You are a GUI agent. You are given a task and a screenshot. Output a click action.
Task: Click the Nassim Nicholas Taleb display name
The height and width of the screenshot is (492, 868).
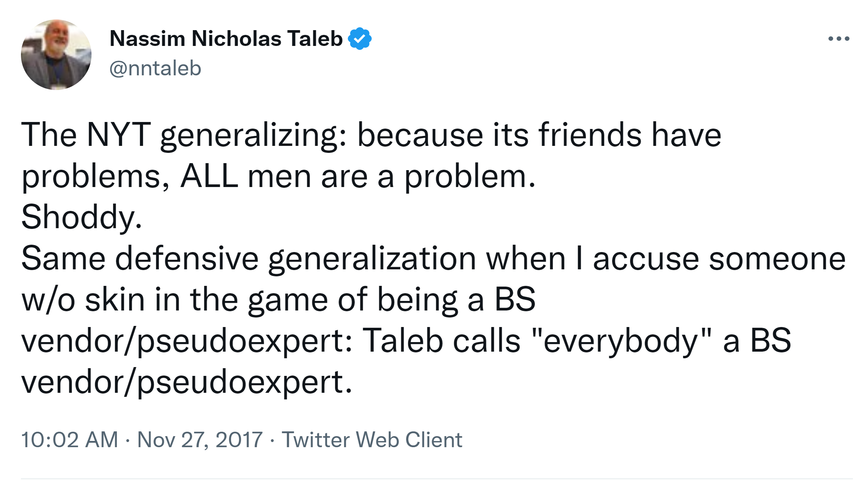(x=226, y=39)
